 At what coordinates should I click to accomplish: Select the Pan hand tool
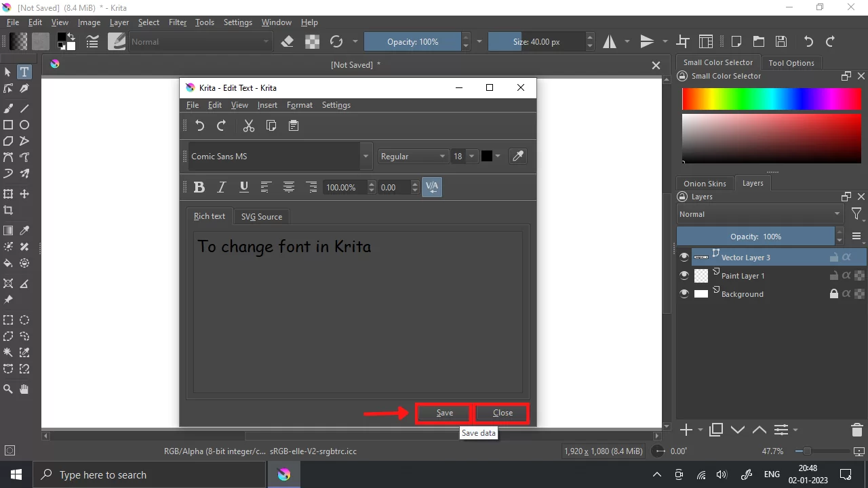pos(24,389)
